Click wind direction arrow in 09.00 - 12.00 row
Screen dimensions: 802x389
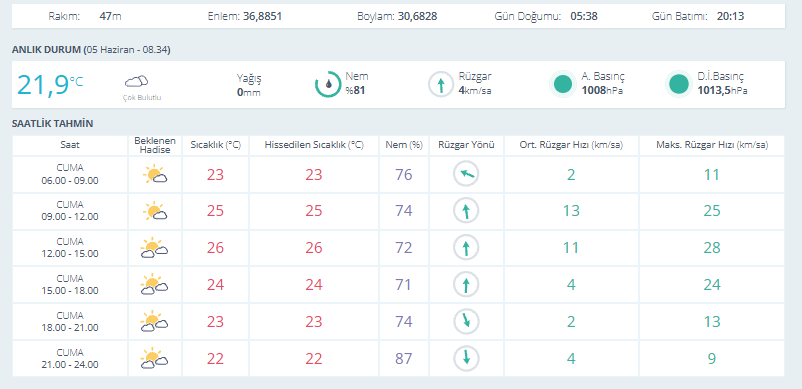pyautogui.click(x=466, y=211)
